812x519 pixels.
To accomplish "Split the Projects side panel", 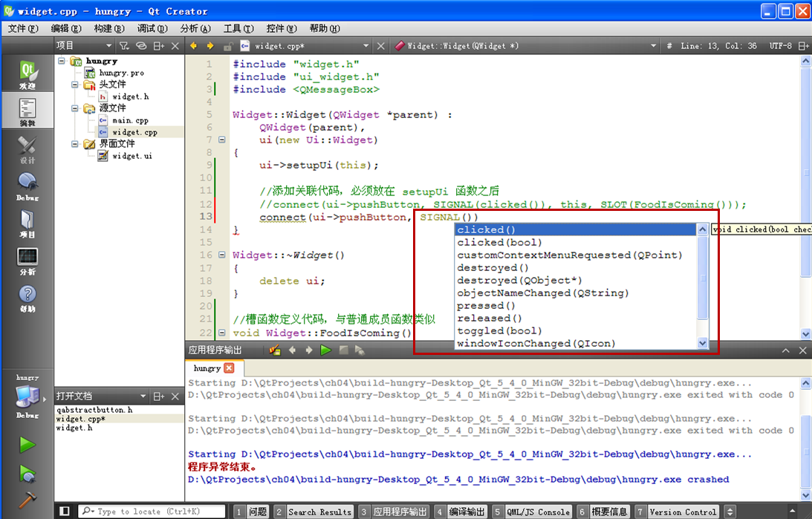I will 159,46.
